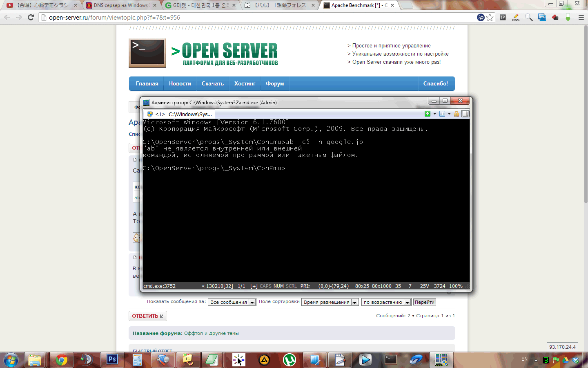Click the ConEmu settings panel icon at the far right
Screen dimensions: 588x368
[465, 114]
